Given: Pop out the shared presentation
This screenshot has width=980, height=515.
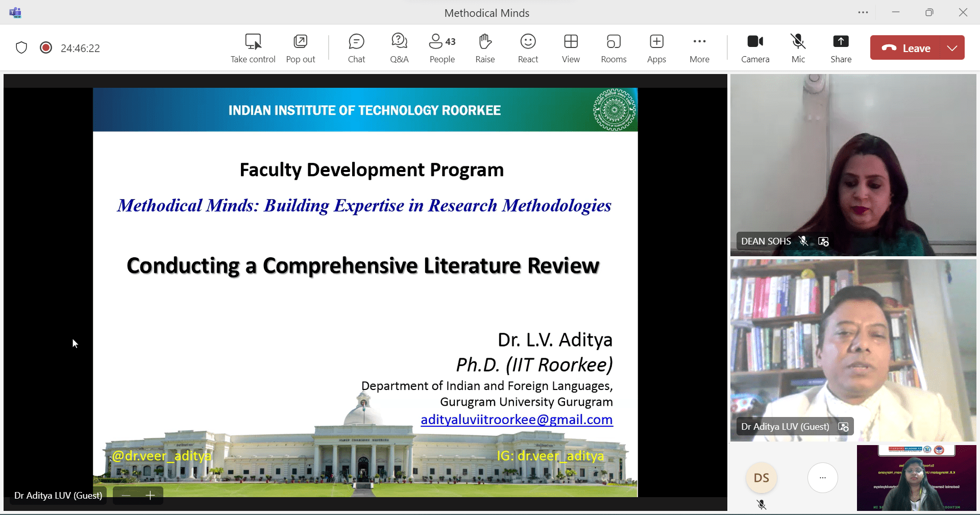Looking at the screenshot, I should tap(301, 48).
